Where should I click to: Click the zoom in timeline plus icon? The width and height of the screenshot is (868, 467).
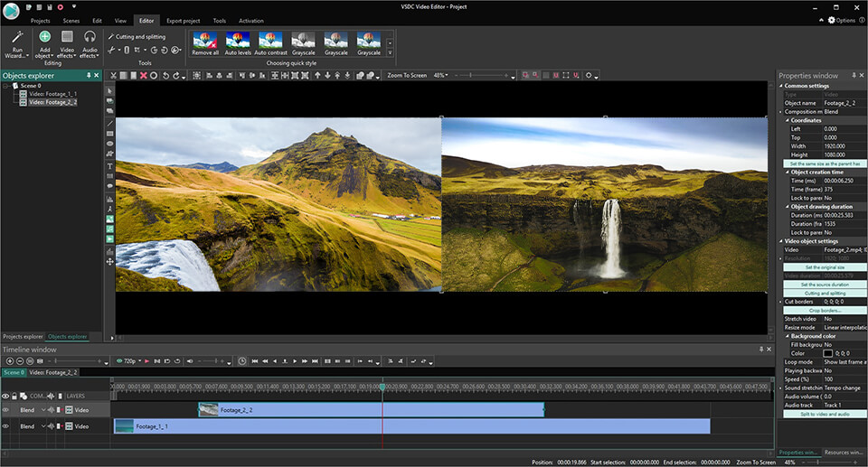pos(9,361)
